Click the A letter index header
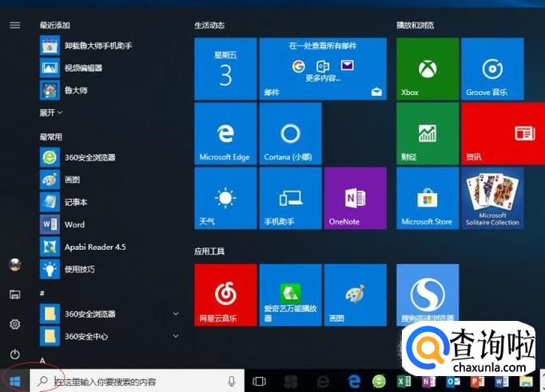The width and height of the screenshot is (545, 392). (42, 360)
